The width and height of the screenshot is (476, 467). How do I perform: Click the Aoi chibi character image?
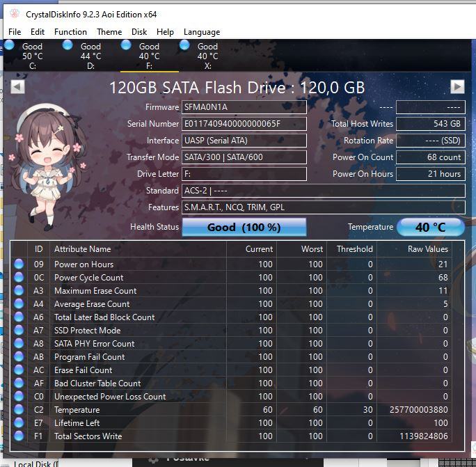click(47, 167)
